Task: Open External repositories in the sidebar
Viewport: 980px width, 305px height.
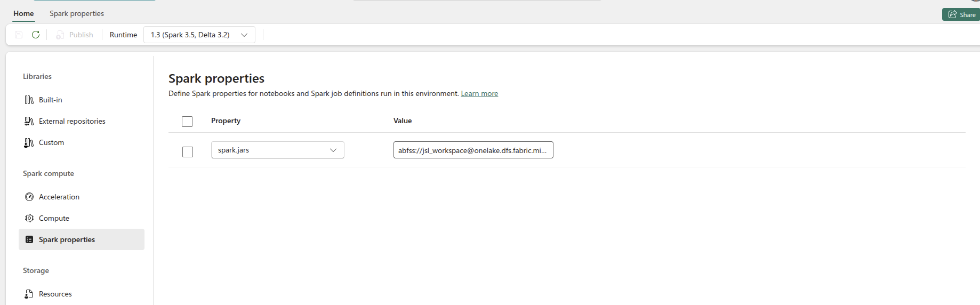Action: pyautogui.click(x=72, y=121)
